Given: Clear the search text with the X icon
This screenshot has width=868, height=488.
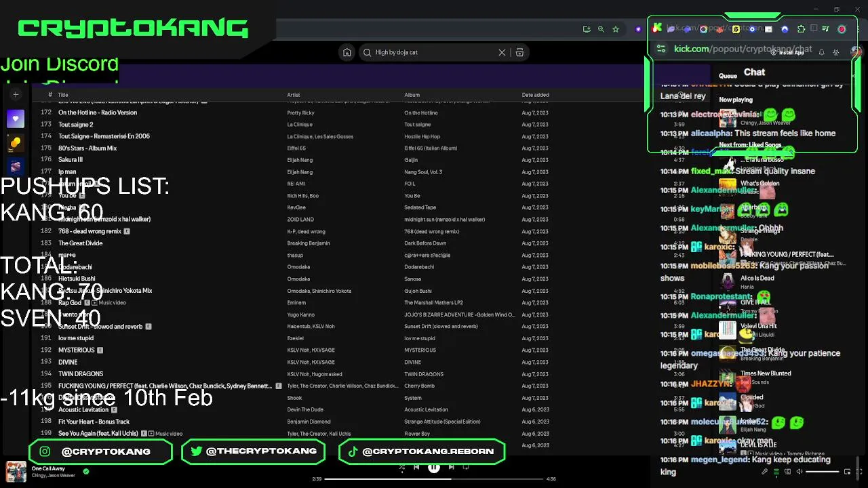Looking at the screenshot, I should 502,52.
